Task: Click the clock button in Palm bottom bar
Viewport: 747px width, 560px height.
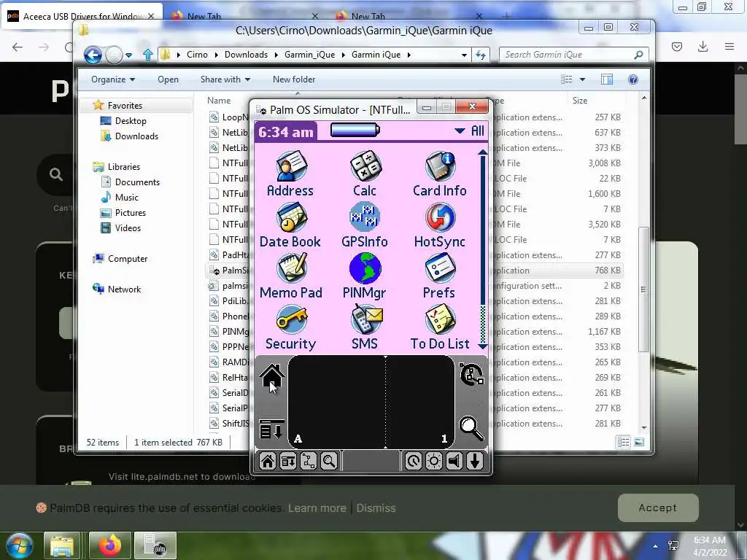Action: pos(413,461)
